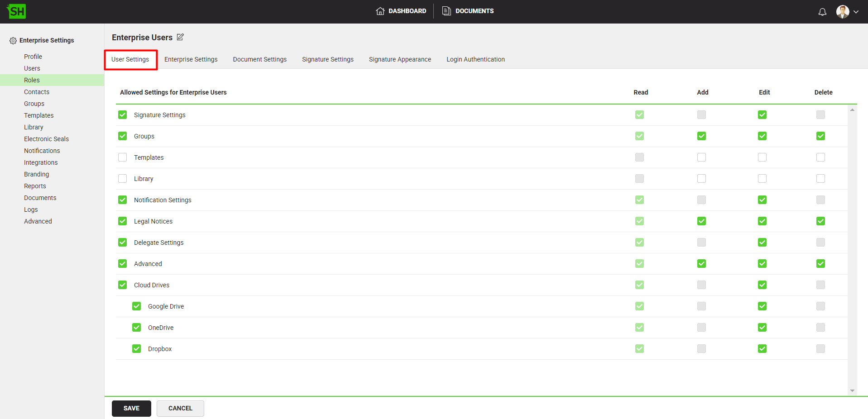Select Branding from the left sidebar

(x=36, y=174)
